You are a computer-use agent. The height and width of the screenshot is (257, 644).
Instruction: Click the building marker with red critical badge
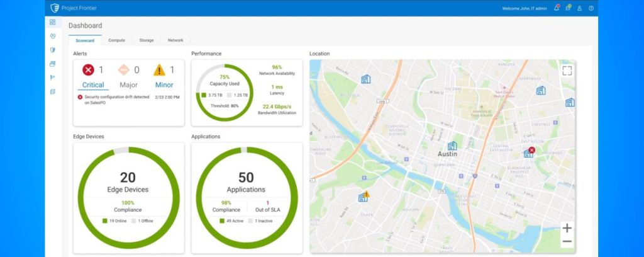529,152
